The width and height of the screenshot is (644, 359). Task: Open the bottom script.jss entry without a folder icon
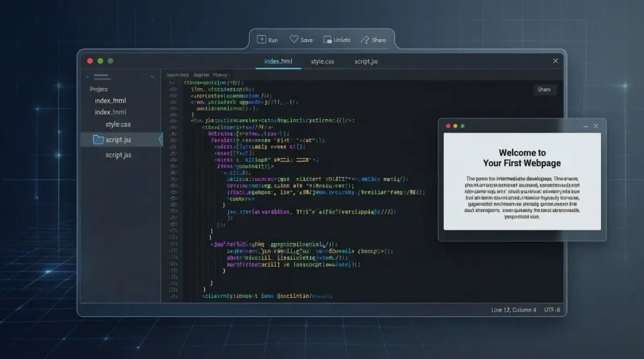click(x=118, y=155)
